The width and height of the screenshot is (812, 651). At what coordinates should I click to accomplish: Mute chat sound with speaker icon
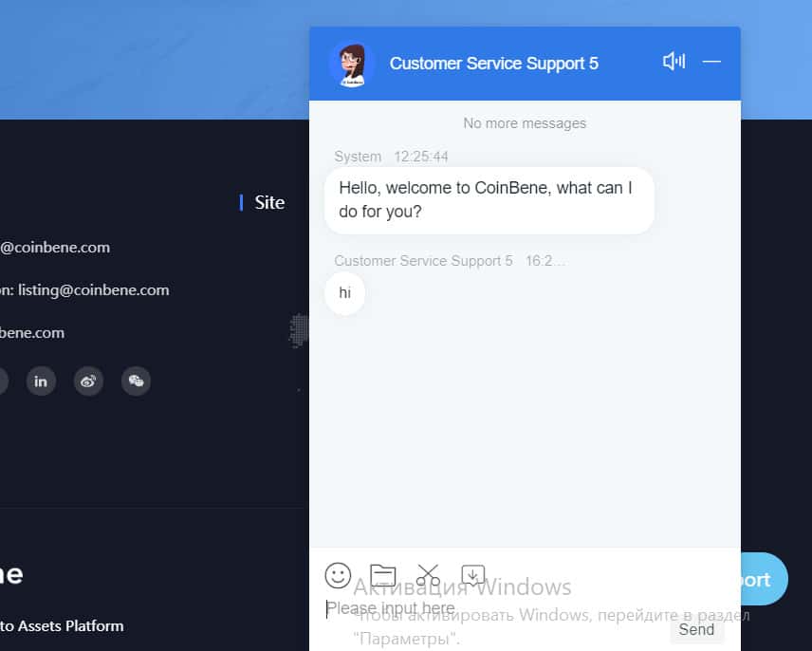point(674,62)
